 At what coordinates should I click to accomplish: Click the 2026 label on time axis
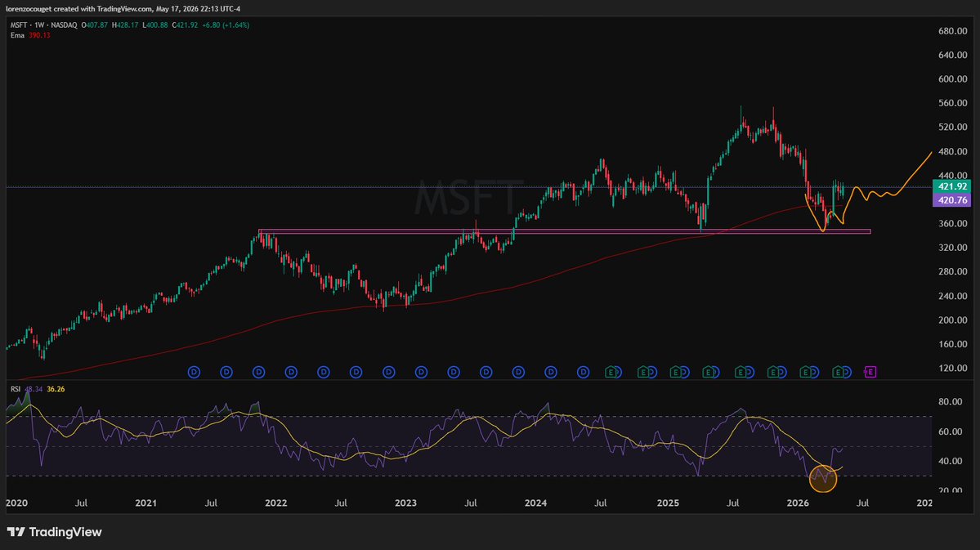(798, 503)
